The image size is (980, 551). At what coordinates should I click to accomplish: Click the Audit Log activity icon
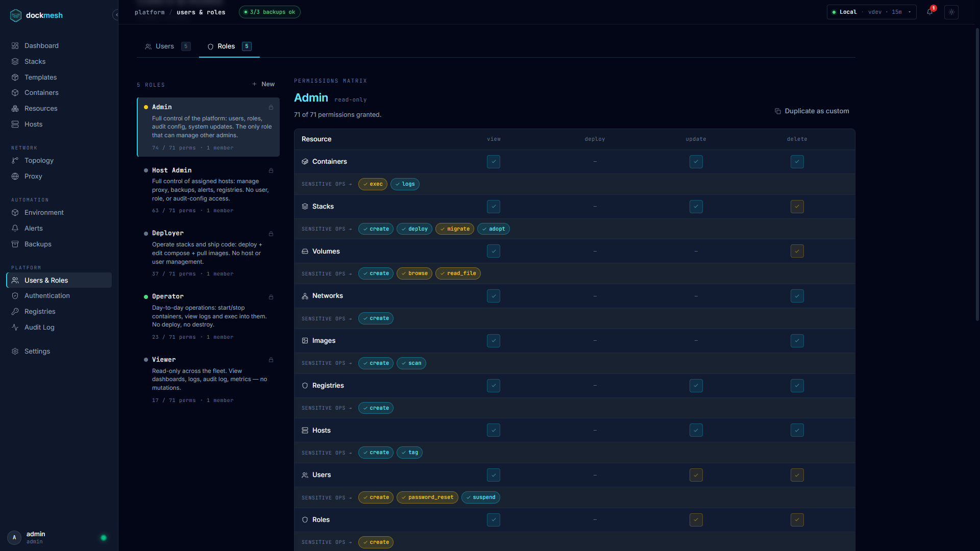click(x=15, y=327)
